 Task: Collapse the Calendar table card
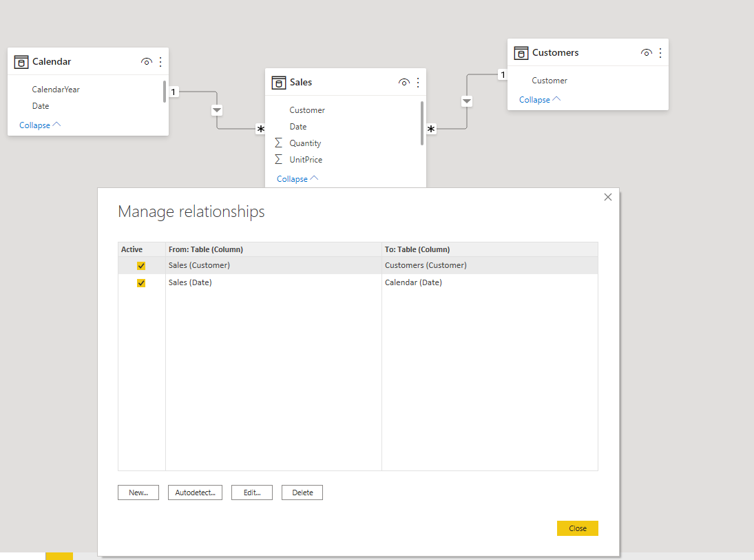40,125
